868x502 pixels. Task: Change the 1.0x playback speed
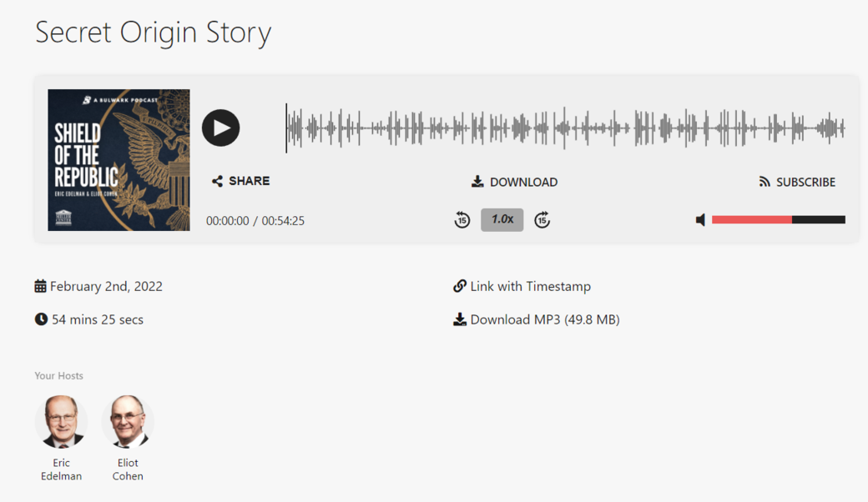point(502,219)
